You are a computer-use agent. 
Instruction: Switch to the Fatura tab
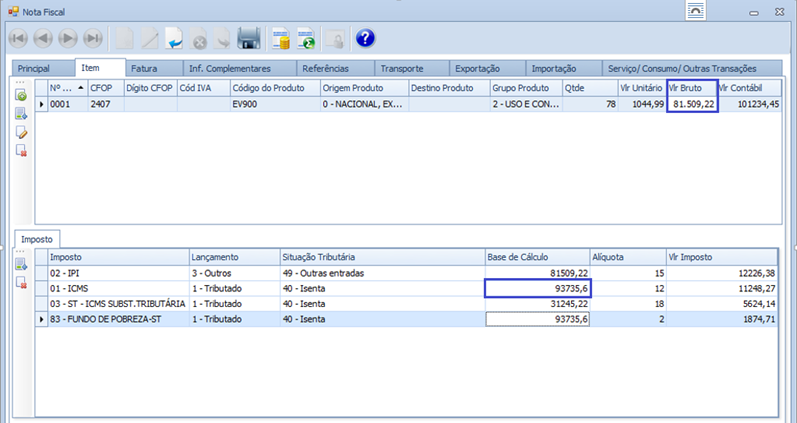point(145,68)
